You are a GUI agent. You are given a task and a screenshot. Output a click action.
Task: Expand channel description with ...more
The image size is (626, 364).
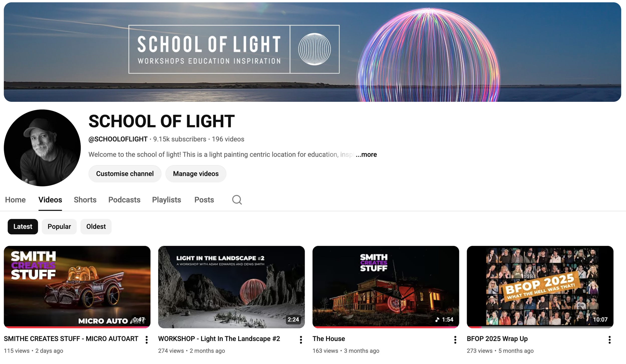coord(366,154)
